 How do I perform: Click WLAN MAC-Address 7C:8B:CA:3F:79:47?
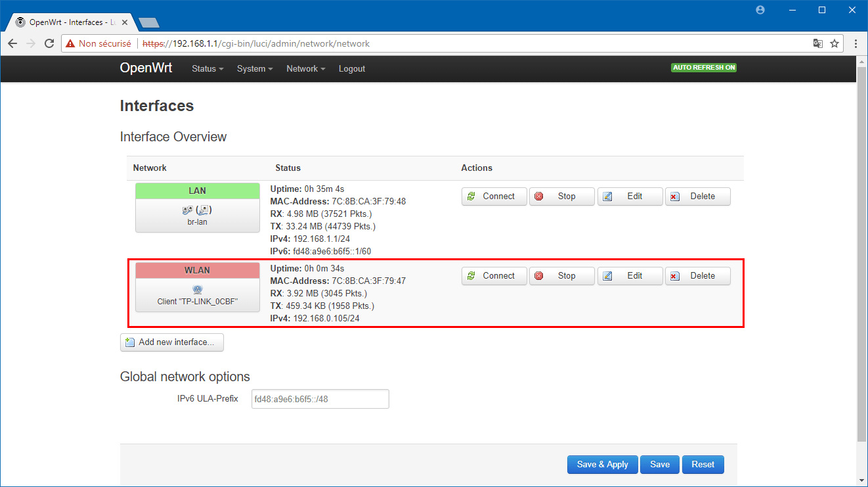pos(338,281)
